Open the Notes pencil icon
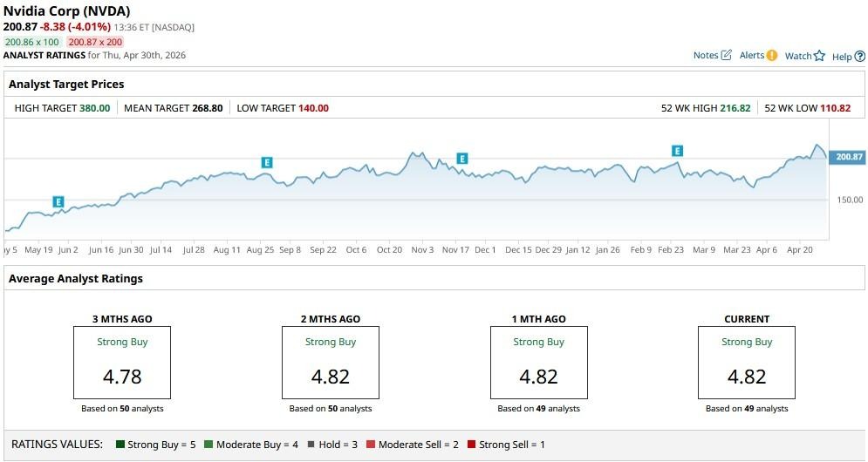Viewport: 868px width, 462px height. 727,55
